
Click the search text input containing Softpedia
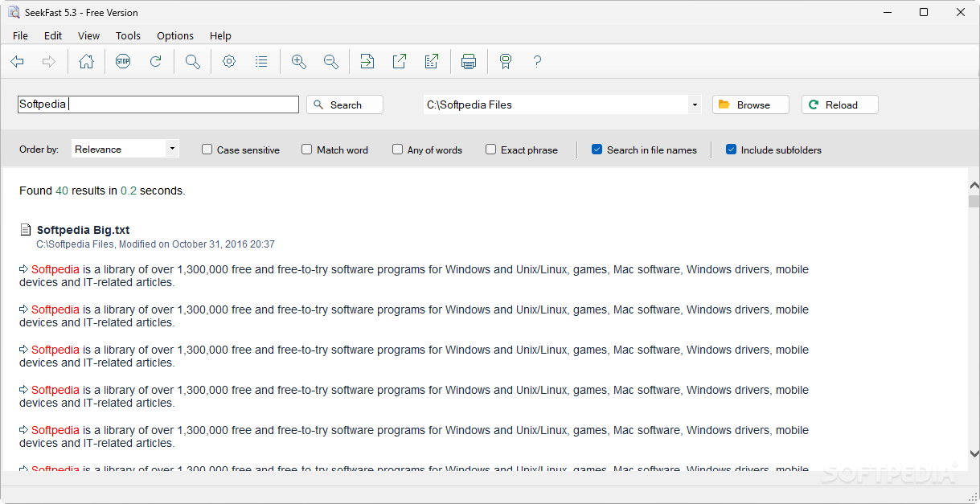(158, 104)
